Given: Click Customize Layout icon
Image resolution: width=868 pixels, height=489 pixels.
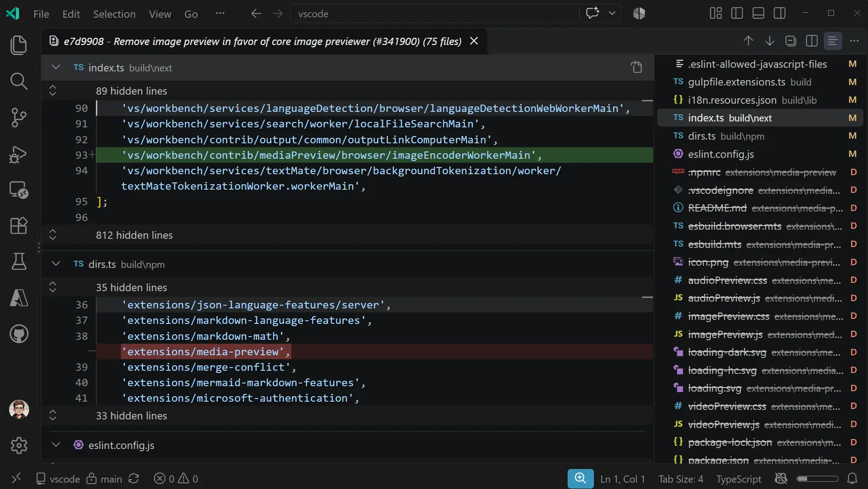Looking at the screenshot, I should pyautogui.click(x=716, y=13).
